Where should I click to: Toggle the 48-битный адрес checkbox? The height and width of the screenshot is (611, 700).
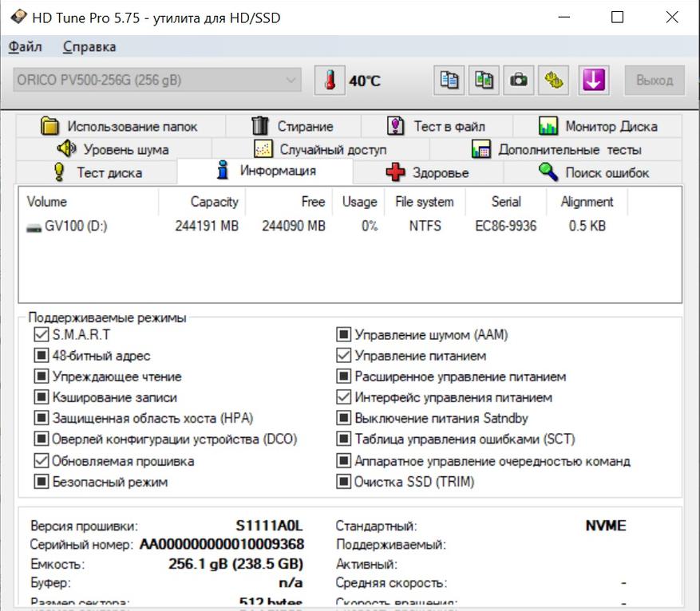[x=41, y=356]
